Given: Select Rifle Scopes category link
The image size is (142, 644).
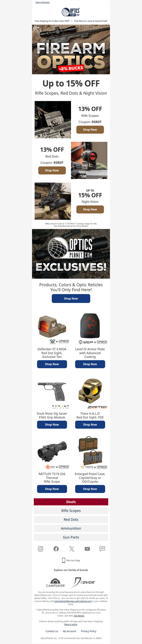Looking at the screenshot, I should tap(71, 511).
